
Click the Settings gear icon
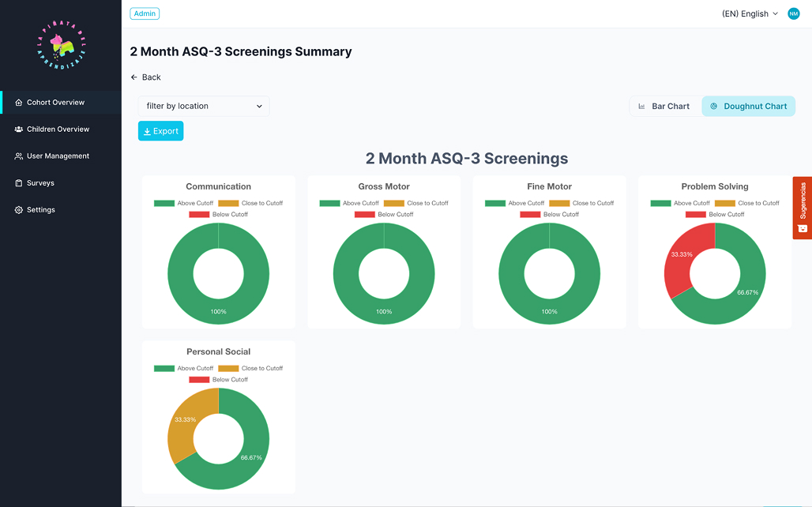click(19, 210)
